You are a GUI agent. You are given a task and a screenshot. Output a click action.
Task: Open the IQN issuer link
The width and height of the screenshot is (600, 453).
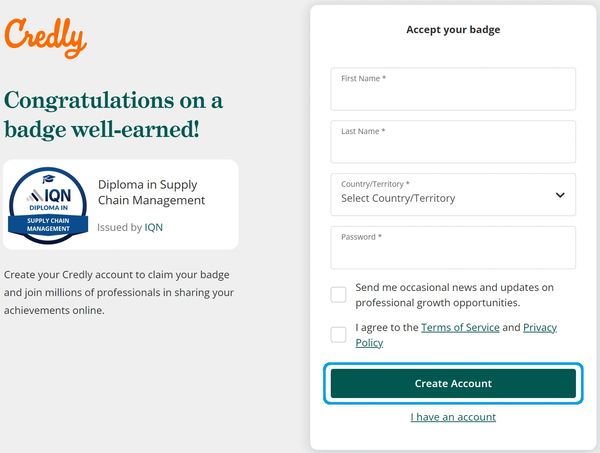click(x=153, y=227)
